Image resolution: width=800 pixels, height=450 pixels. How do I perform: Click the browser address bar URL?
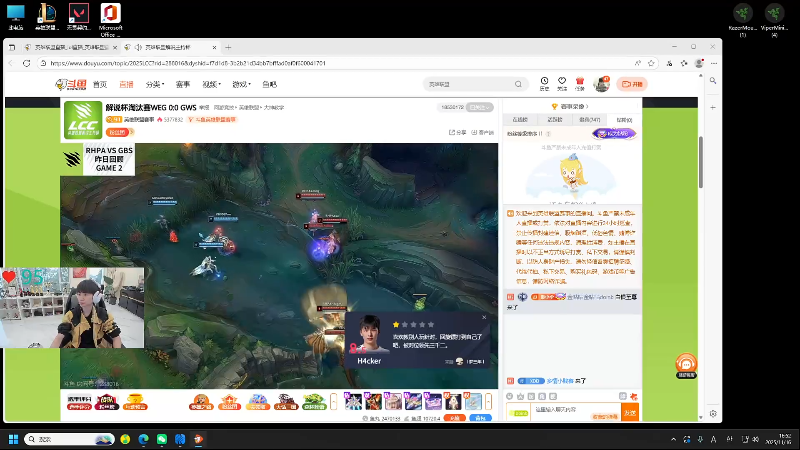tap(188, 63)
